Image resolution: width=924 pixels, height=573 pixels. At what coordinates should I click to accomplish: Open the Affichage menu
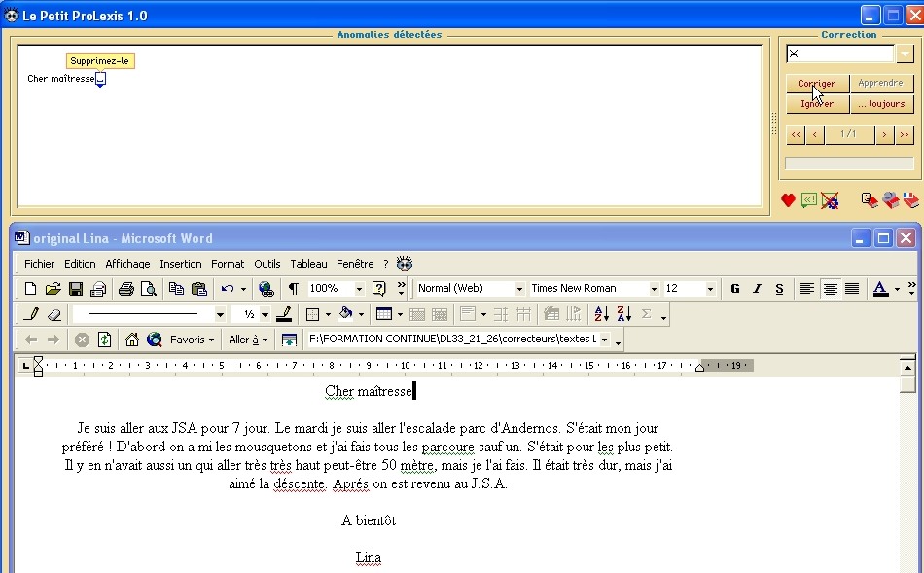tap(127, 264)
